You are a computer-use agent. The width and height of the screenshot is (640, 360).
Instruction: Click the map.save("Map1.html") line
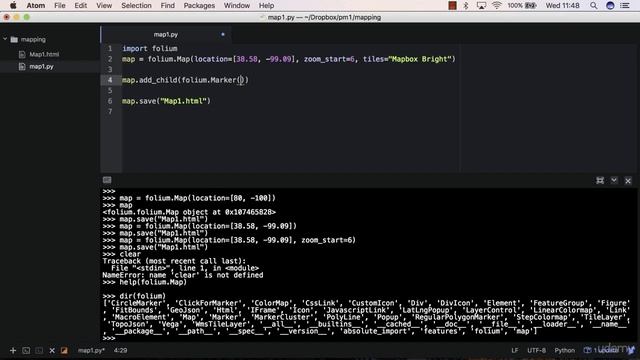[166, 101]
